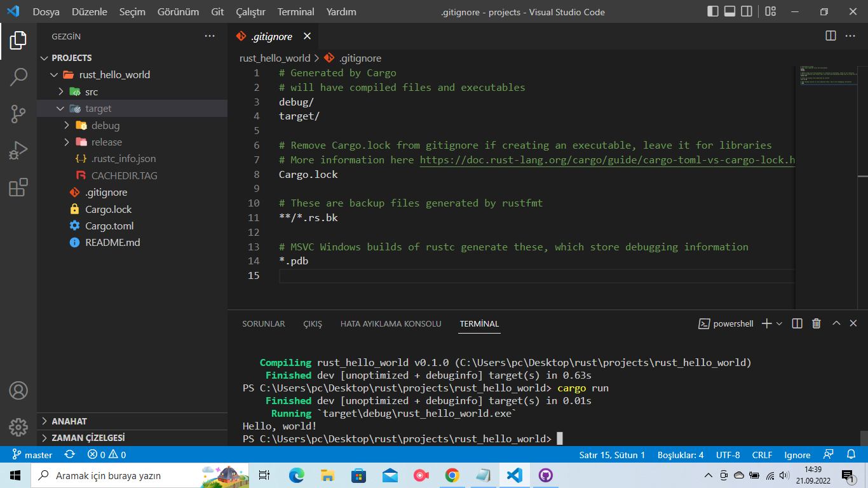Toggle the panel layout visibility
Image resolution: width=868 pixels, height=488 pixels.
pos(728,11)
